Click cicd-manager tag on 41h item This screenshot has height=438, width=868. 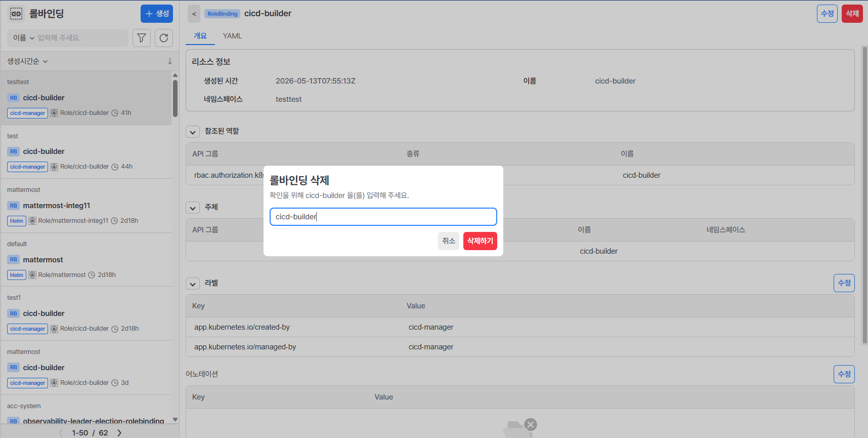[x=27, y=113]
